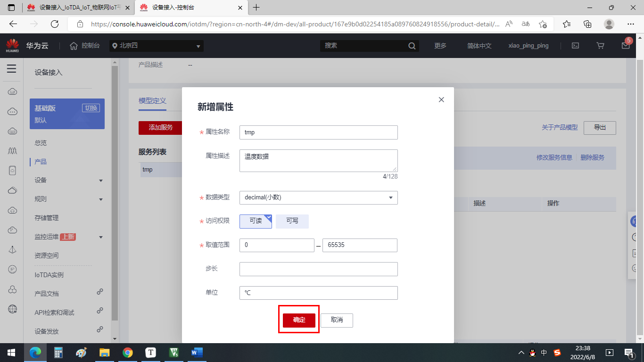Click the 确定 confirm button
This screenshot has height=362, width=644.
(x=299, y=320)
